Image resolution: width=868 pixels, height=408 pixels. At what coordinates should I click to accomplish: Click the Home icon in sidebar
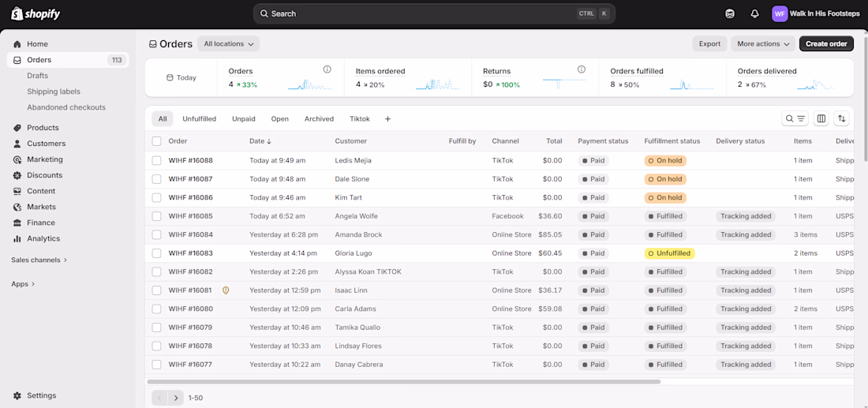pos(17,43)
